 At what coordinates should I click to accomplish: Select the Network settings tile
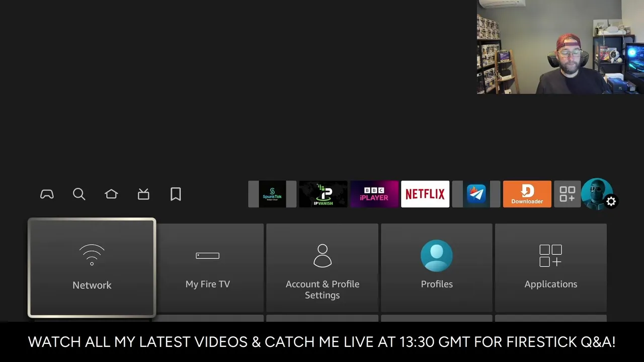pos(92,267)
